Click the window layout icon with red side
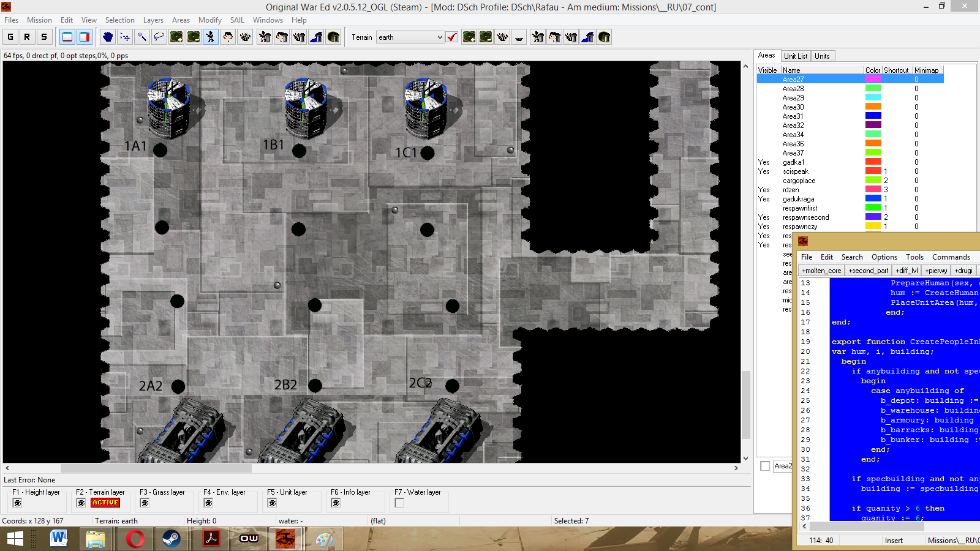This screenshot has height=551, width=980. 85,37
